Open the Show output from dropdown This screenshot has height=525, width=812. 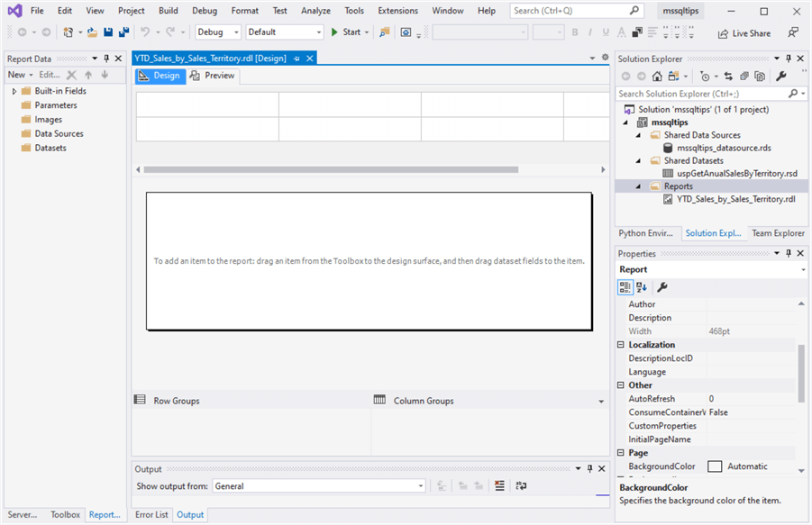(x=318, y=486)
